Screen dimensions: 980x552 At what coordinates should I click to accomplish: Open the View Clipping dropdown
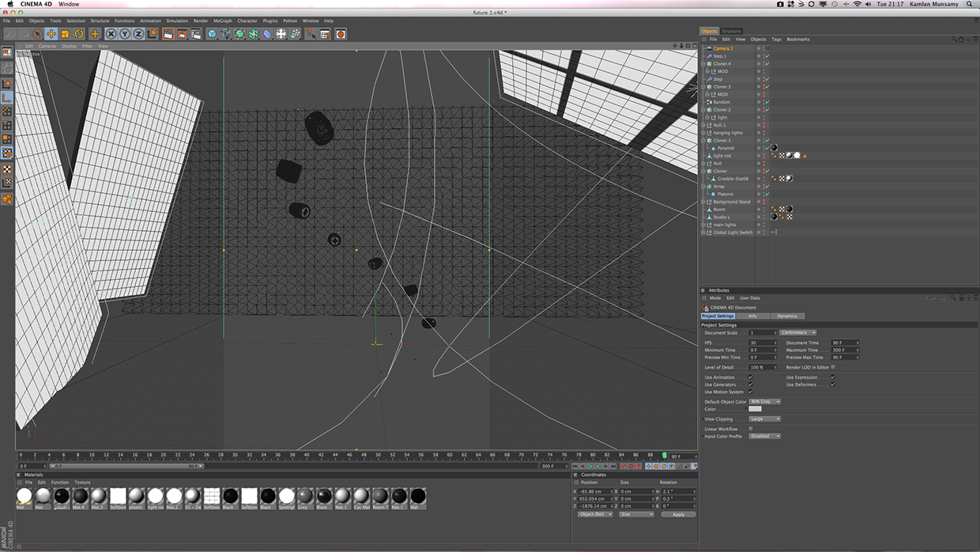pos(763,419)
